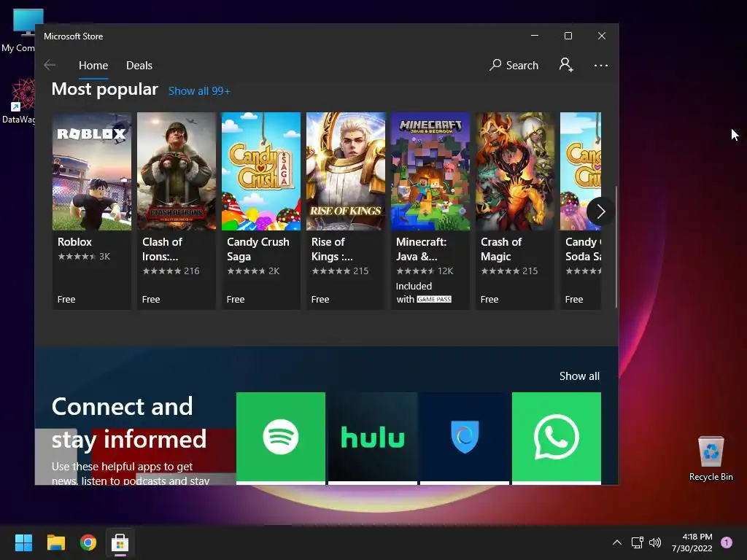
Task: Minimize the Microsoft Store window
Action: (x=535, y=36)
